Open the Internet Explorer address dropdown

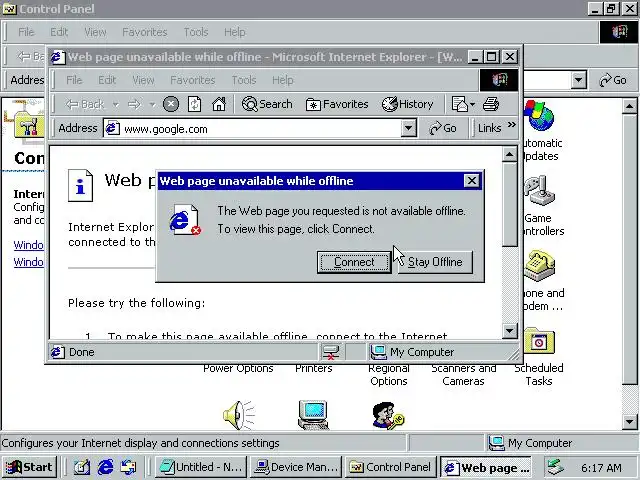coord(408,129)
